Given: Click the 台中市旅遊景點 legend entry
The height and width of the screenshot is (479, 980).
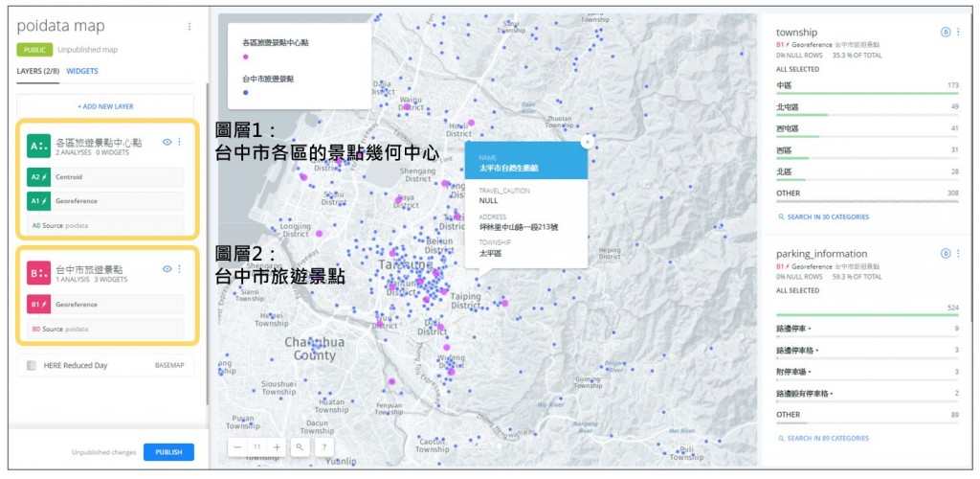Looking at the screenshot, I should (x=268, y=80).
